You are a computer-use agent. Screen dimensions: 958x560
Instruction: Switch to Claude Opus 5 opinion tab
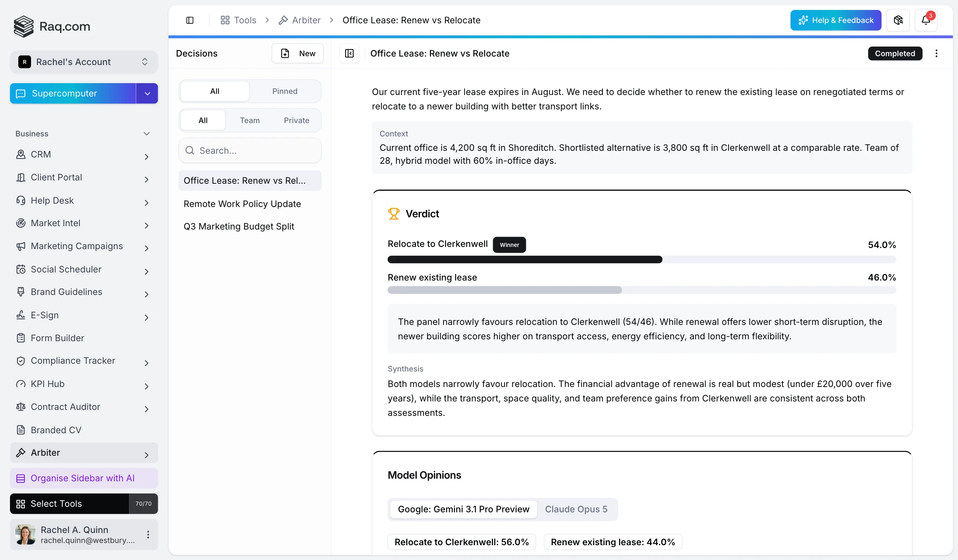click(576, 509)
